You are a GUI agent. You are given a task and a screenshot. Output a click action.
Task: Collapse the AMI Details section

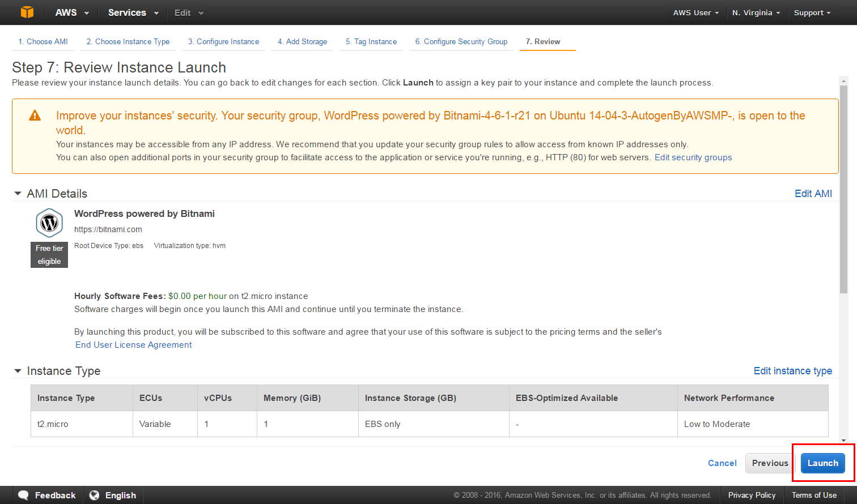pos(18,194)
